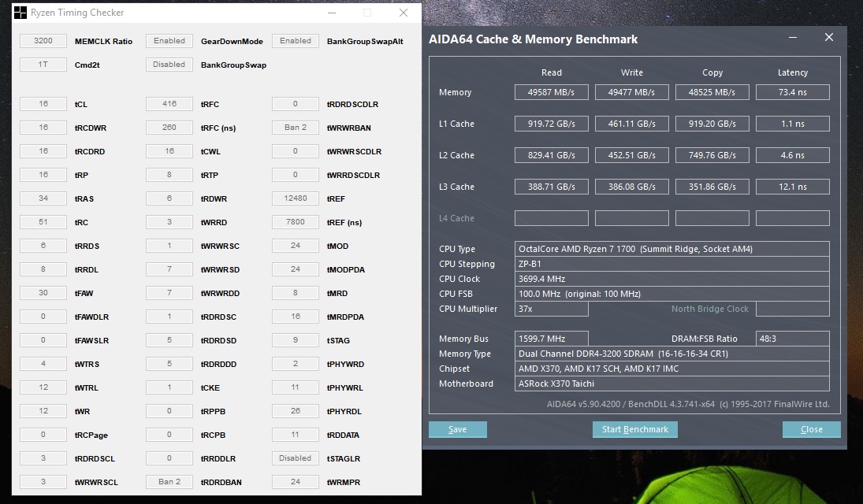This screenshot has height=504, width=863.
Task: Start the AIDA64 benchmark
Action: [634, 429]
